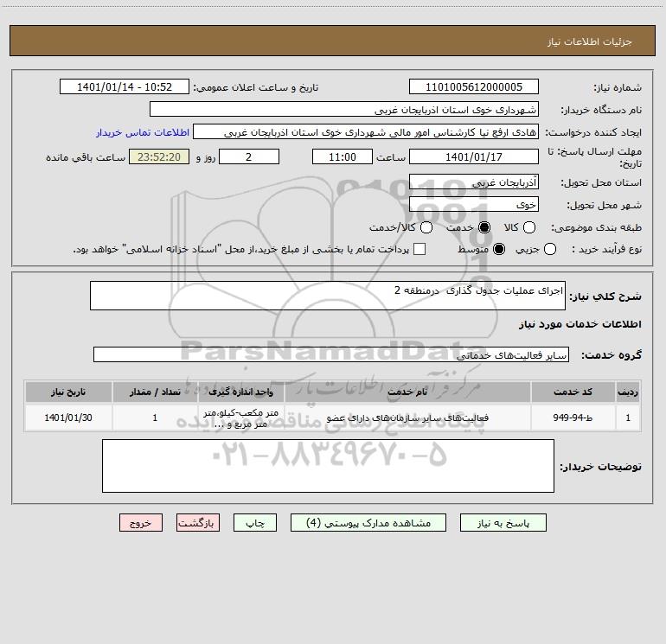Viewport: 666px width, 644px height.
Task: Click the service group field سایر فعالیت‌های خدماتی
Action: click(x=331, y=354)
